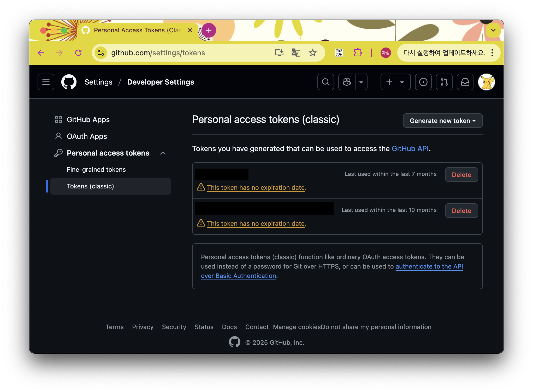Open the Create new plus dropdown

[x=395, y=82]
